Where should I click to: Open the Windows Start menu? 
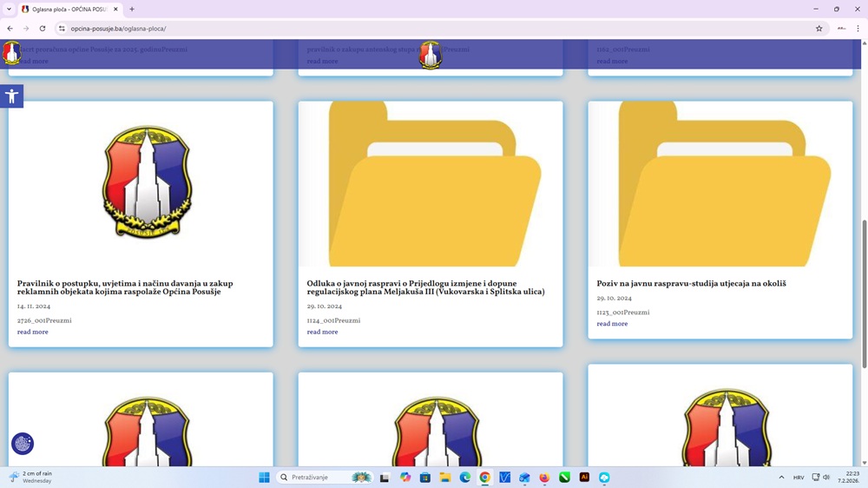click(264, 477)
